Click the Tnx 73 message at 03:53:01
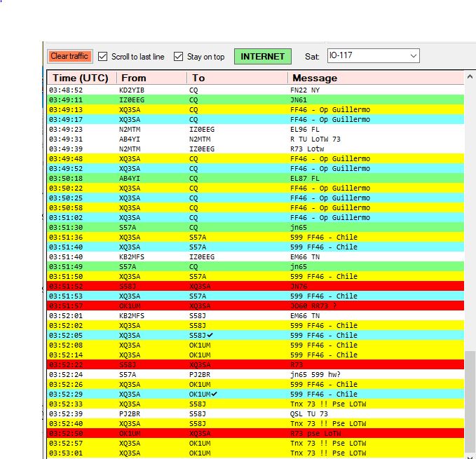This screenshot has height=459, width=476. tap(328, 453)
